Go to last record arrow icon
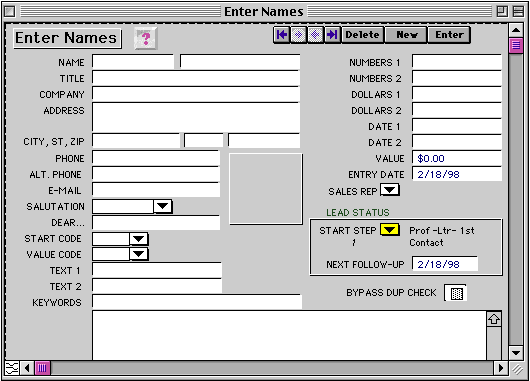The width and height of the screenshot is (530, 381). tap(332, 35)
